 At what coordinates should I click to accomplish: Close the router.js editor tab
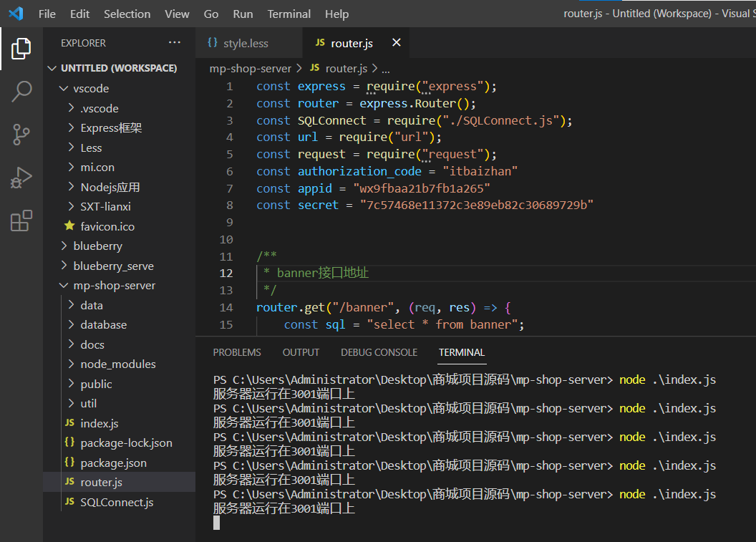(397, 43)
